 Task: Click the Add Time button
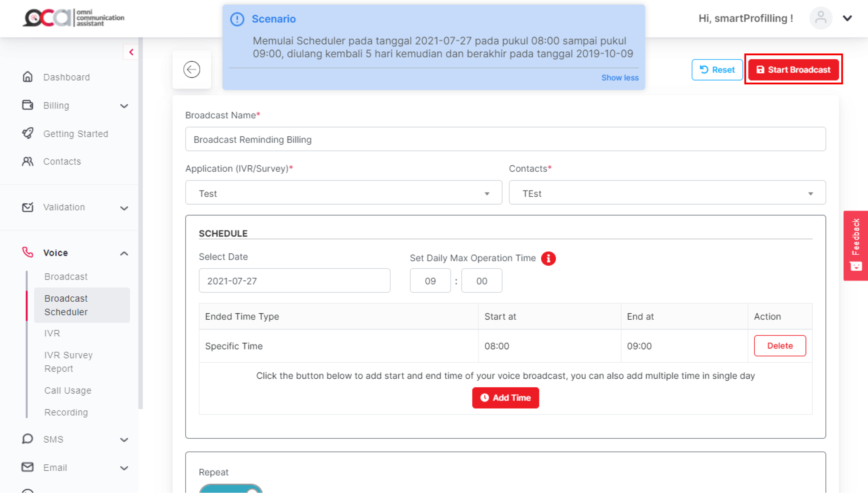[505, 398]
